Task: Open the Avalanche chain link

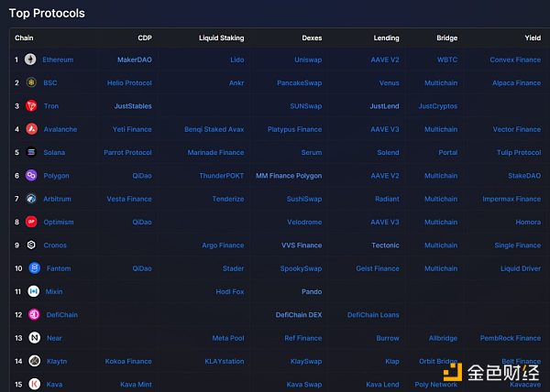Action: coord(60,129)
